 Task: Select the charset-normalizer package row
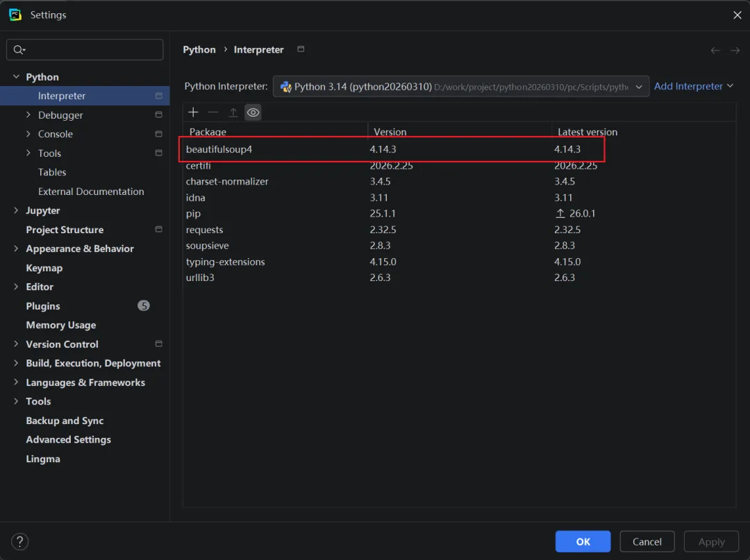click(459, 182)
